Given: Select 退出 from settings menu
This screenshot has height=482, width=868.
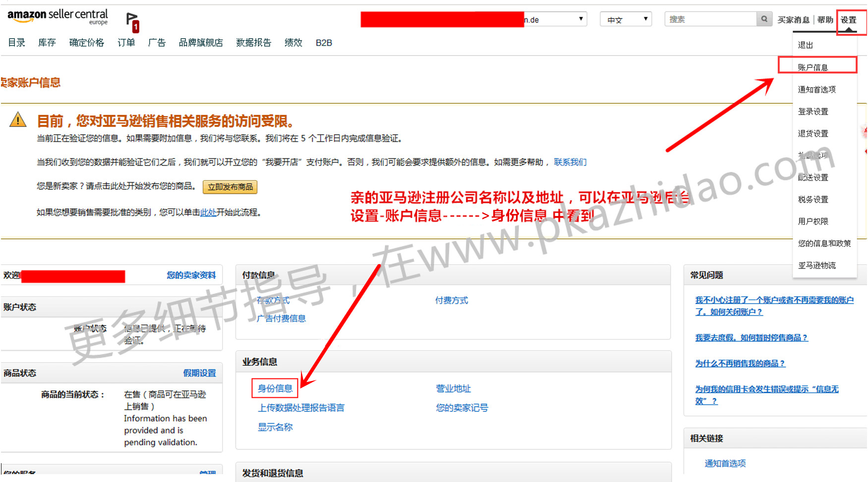Looking at the screenshot, I should click(x=806, y=45).
